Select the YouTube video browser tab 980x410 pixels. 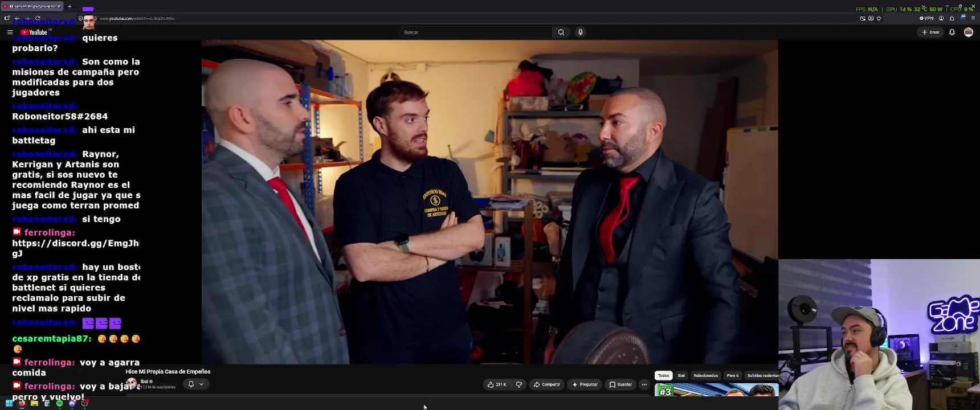[x=32, y=6]
